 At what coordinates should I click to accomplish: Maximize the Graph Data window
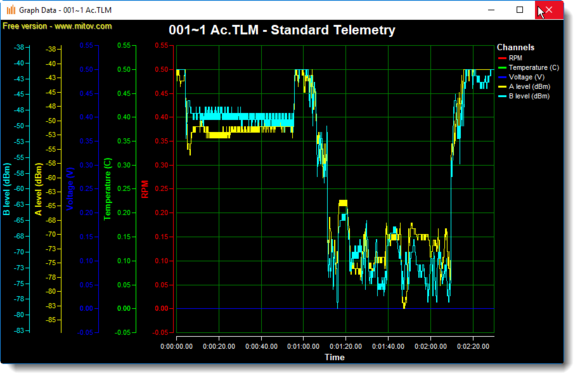pyautogui.click(x=520, y=10)
